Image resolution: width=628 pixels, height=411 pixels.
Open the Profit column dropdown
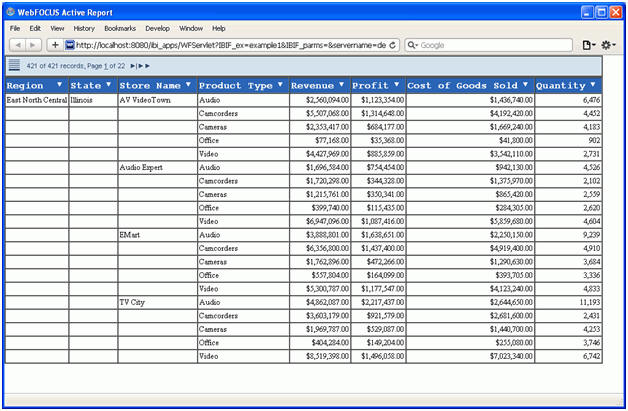(x=397, y=85)
